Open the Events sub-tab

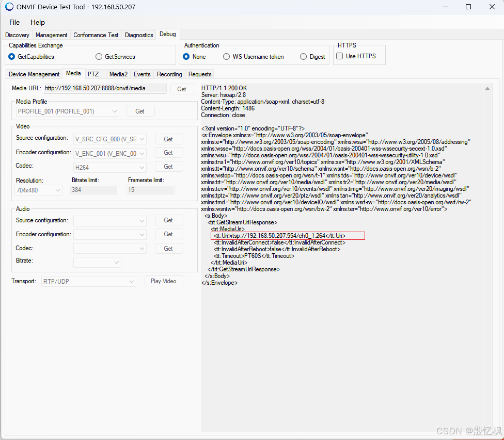tap(142, 74)
